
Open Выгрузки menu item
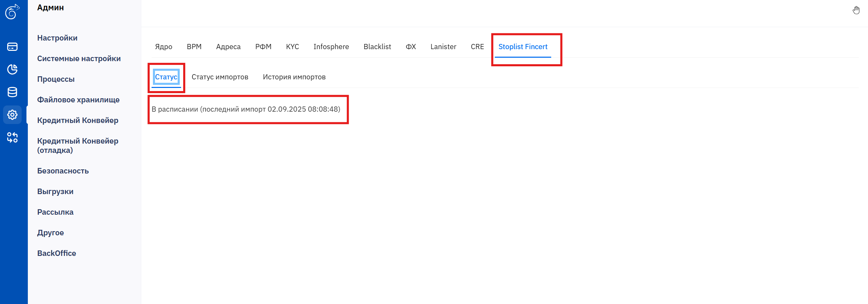(55, 191)
